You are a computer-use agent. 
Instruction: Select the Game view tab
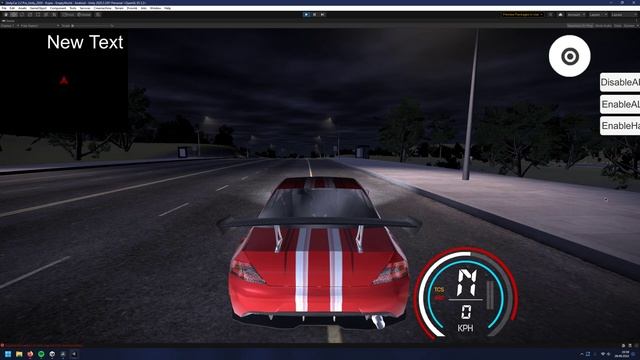click(9, 21)
